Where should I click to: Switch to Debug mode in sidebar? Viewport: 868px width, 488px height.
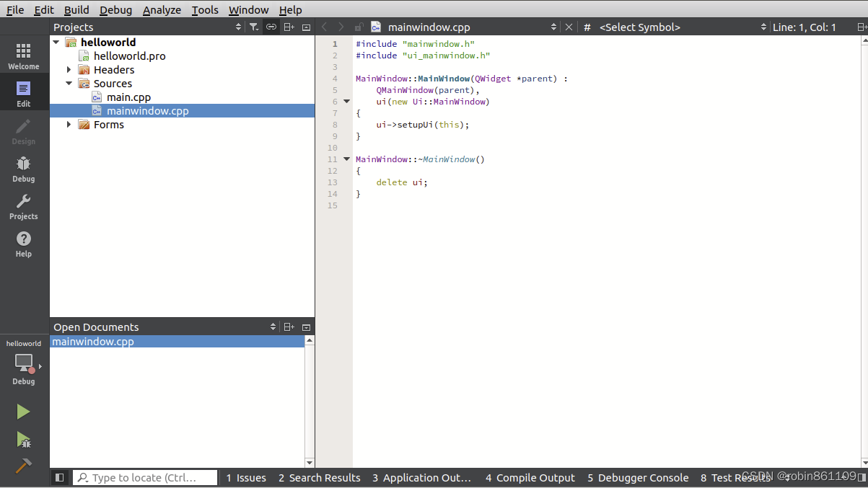point(24,169)
